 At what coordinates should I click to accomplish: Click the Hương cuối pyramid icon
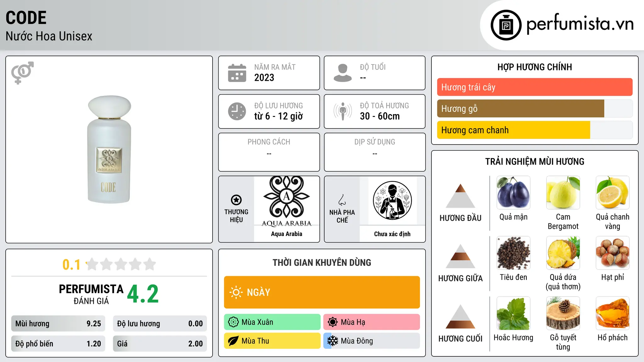point(460,316)
